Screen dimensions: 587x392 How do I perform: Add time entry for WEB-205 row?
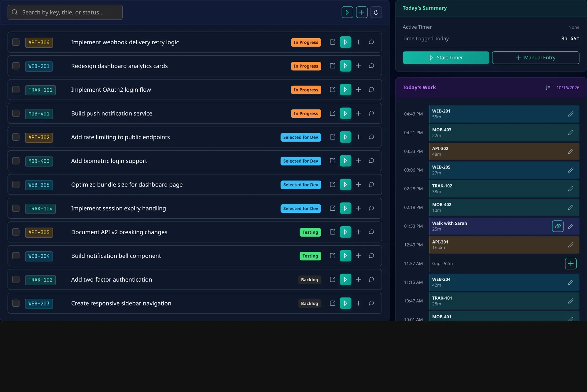click(x=359, y=185)
